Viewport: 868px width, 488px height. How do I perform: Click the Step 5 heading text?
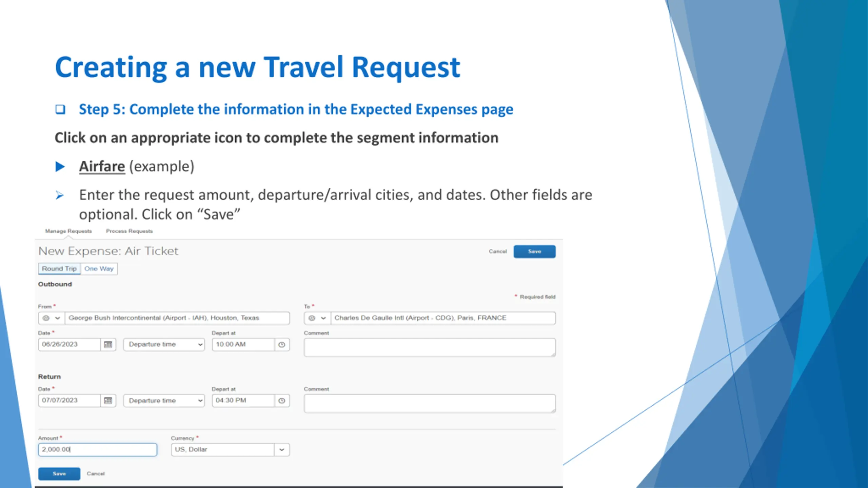tap(296, 109)
